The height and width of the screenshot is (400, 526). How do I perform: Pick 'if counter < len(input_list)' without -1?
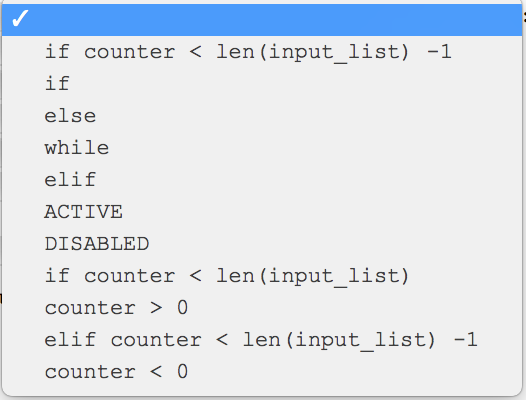click(262, 276)
